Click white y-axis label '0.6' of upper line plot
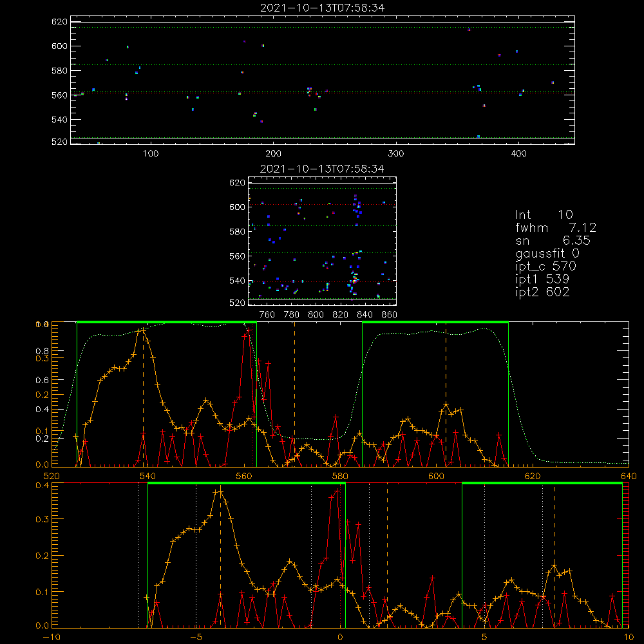The width and height of the screenshot is (644, 644). tap(43, 380)
